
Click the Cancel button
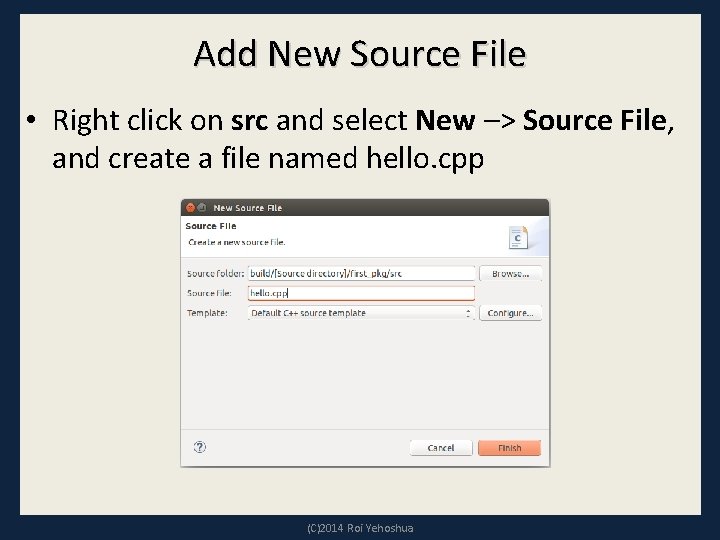pyautogui.click(x=441, y=448)
